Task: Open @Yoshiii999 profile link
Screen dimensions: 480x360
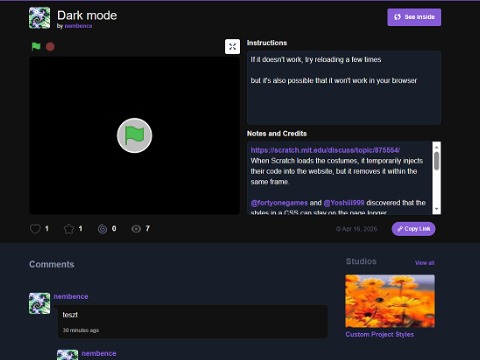Action: [x=344, y=203]
